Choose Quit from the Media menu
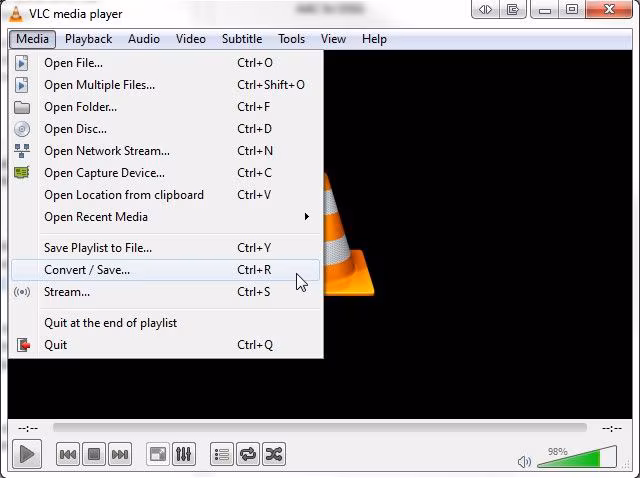Image resolution: width=640 pixels, height=478 pixels. tap(165, 345)
